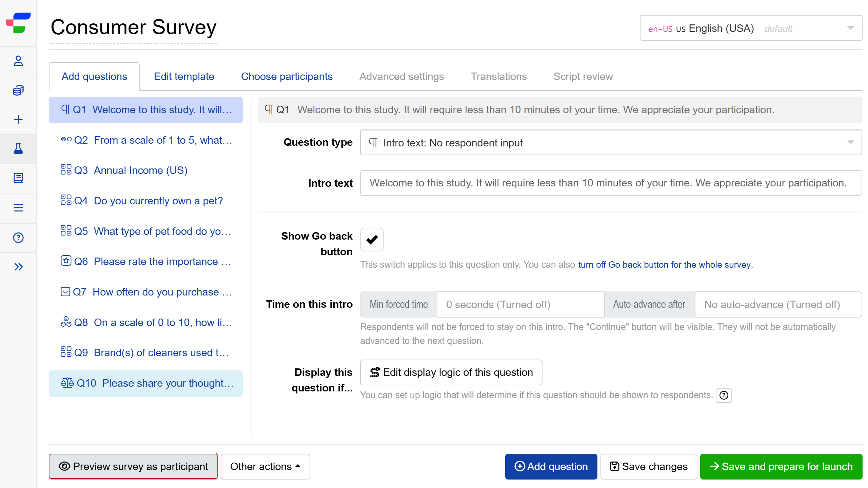Click inside the Intro text field

[607, 183]
